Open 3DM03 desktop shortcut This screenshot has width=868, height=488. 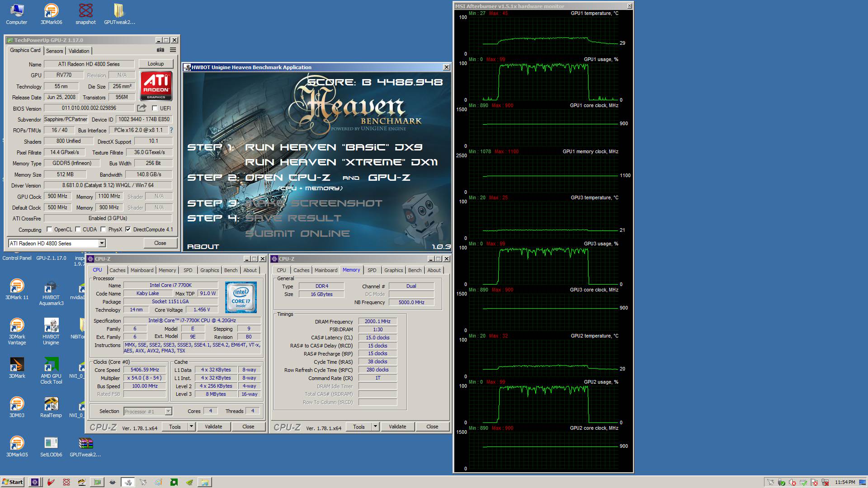click(17, 407)
